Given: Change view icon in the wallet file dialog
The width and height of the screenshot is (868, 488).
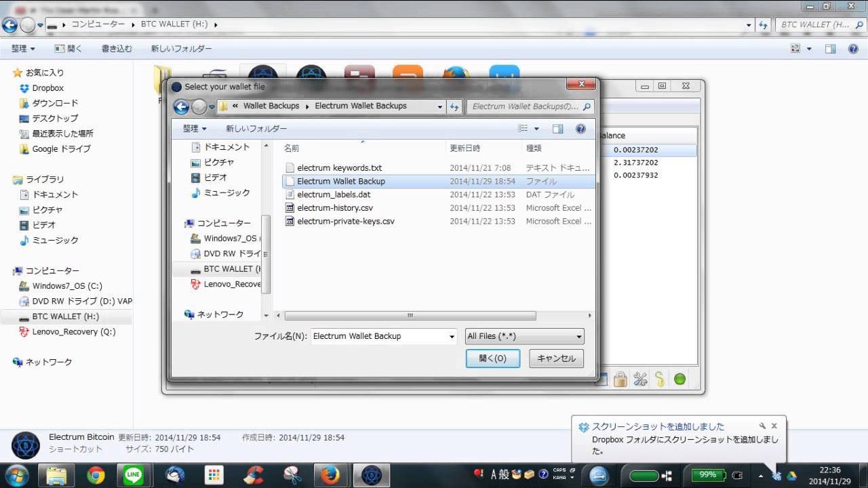Looking at the screenshot, I should tap(523, 129).
